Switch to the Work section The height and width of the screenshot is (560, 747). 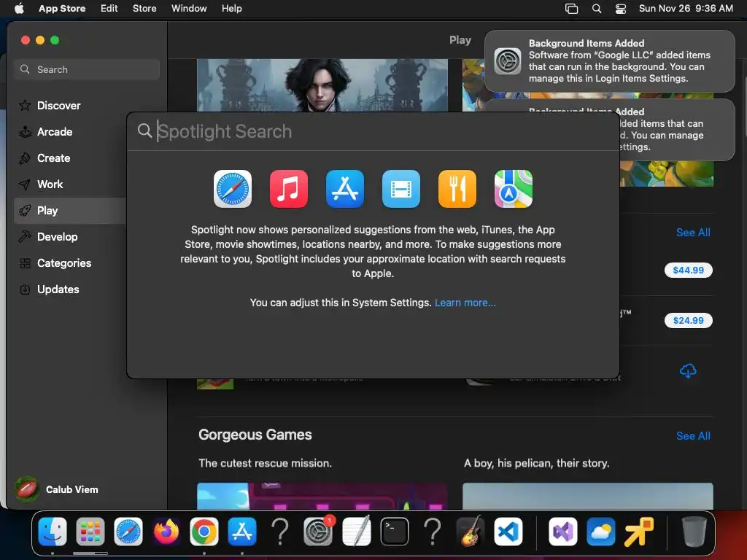50,184
